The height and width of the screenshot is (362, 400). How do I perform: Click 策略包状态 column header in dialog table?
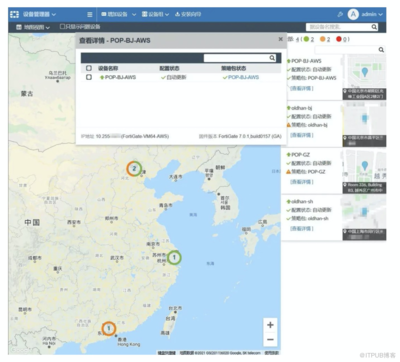pyautogui.click(x=234, y=68)
